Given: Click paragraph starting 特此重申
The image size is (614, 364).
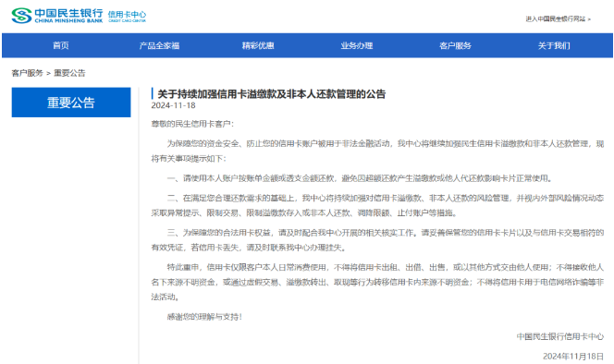Looking at the screenshot, I should pyautogui.click(x=377, y=282).
